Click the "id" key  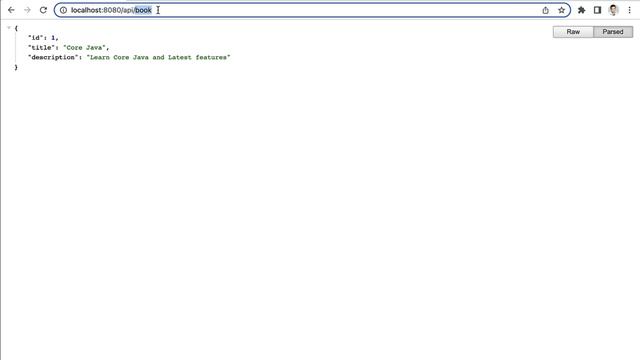click(x=36, y=38)
